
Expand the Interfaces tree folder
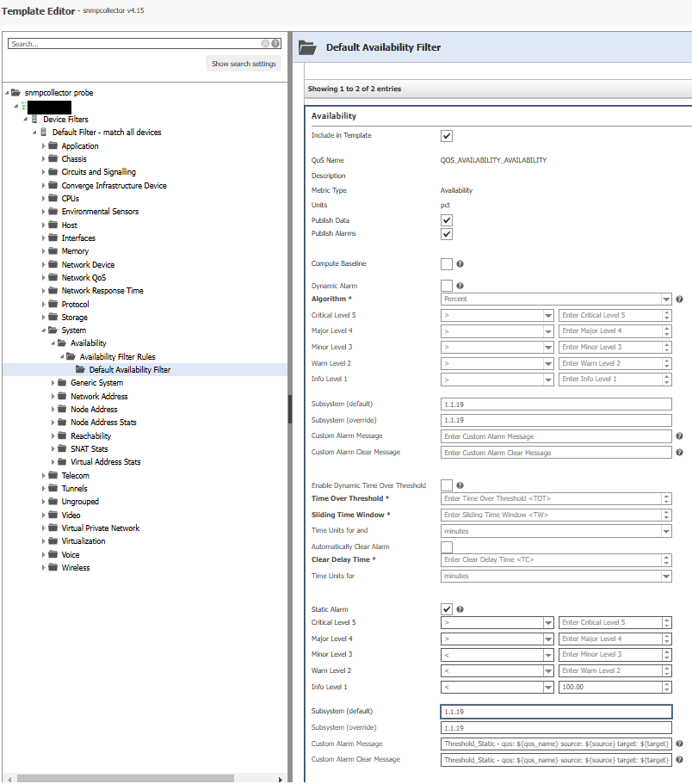(x=44, y=238)
